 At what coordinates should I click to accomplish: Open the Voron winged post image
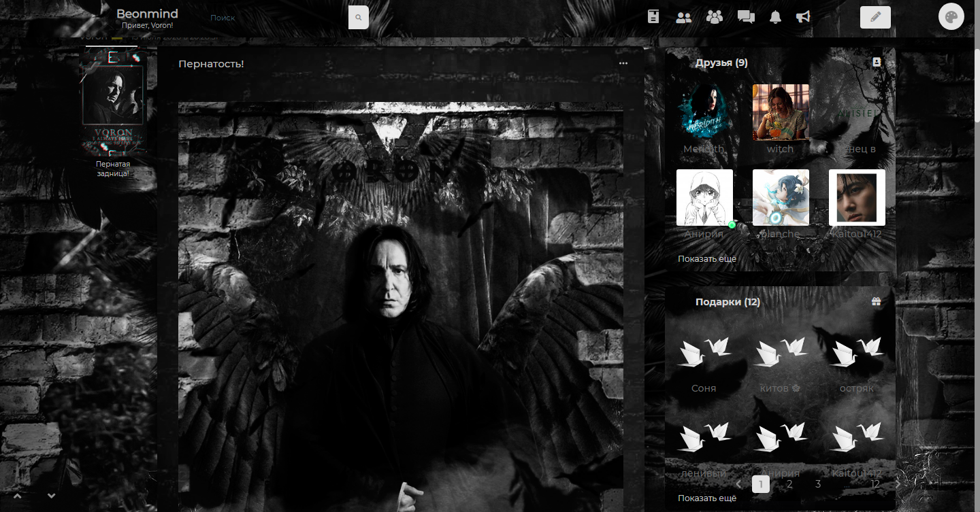click(x=401, y=307)
